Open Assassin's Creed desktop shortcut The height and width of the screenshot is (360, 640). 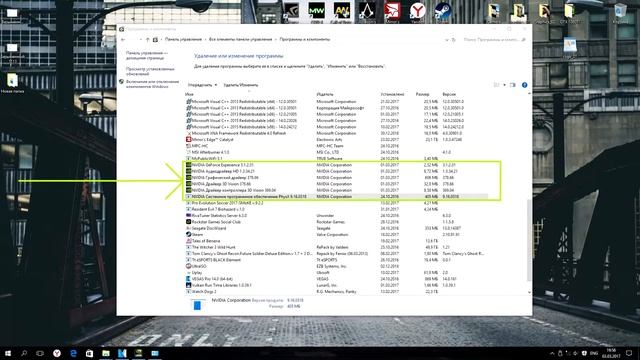click(x=367, y=11)
